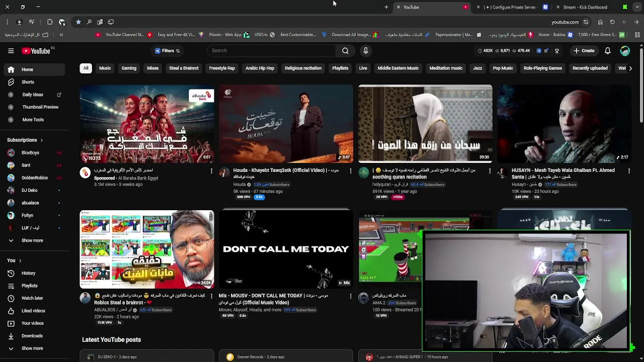
Task: Open Paperanimator bookmark
Action: tap(449, 35)
